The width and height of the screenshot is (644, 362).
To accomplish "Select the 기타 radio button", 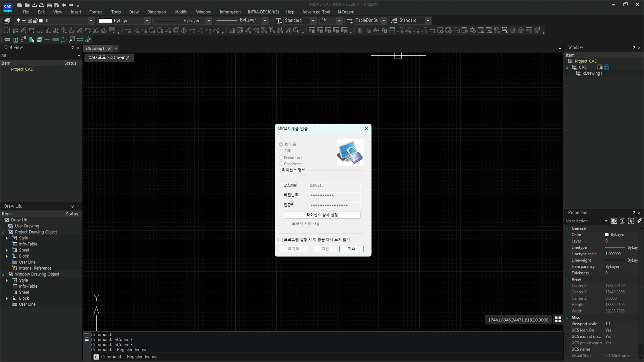I will coord(281,151).
